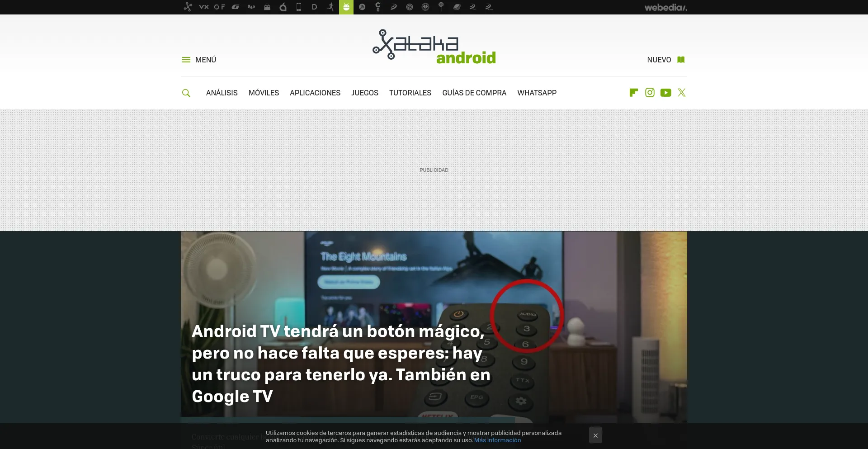Go to the ANÁLISIS section

[x=222, y=93]
